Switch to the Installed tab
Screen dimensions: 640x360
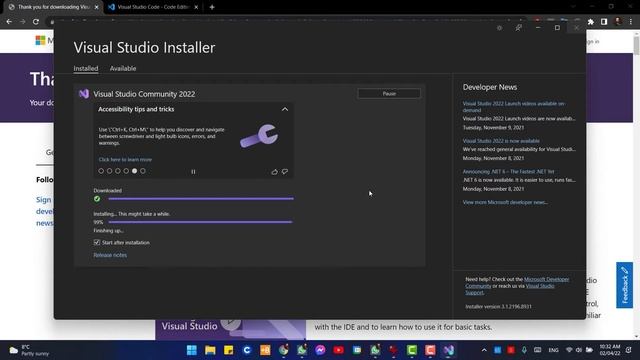tap(86, 68)
